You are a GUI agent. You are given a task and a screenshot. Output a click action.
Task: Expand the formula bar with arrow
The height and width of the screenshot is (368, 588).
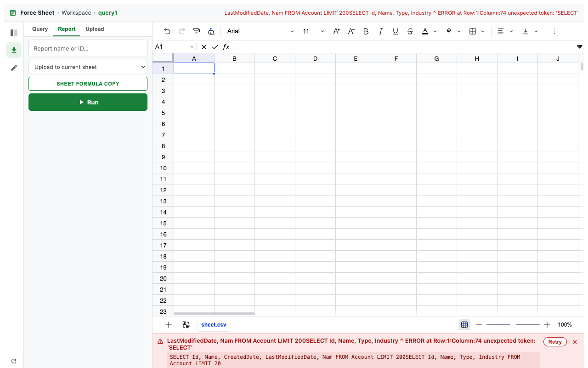pos(580,47)
